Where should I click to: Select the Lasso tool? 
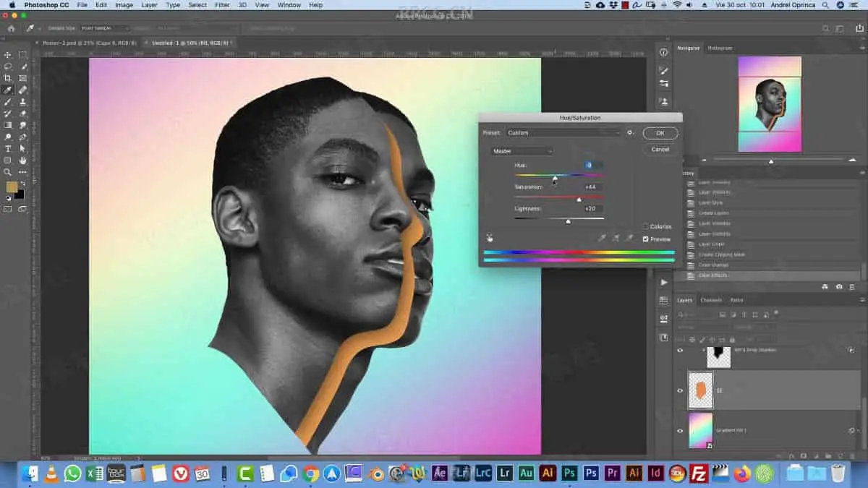tap(8, 67)
